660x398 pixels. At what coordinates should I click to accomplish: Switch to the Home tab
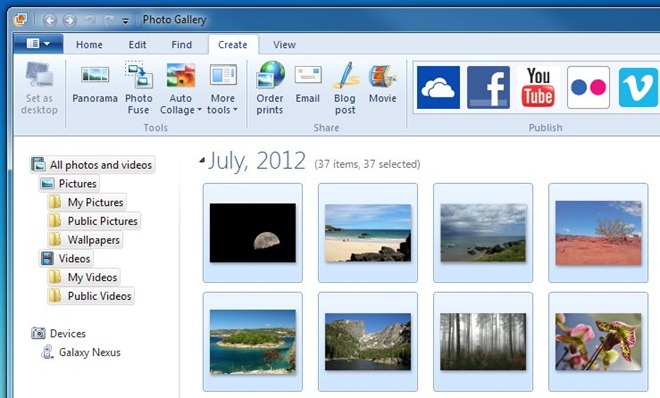pyautogui.click(x=89, y=45)
